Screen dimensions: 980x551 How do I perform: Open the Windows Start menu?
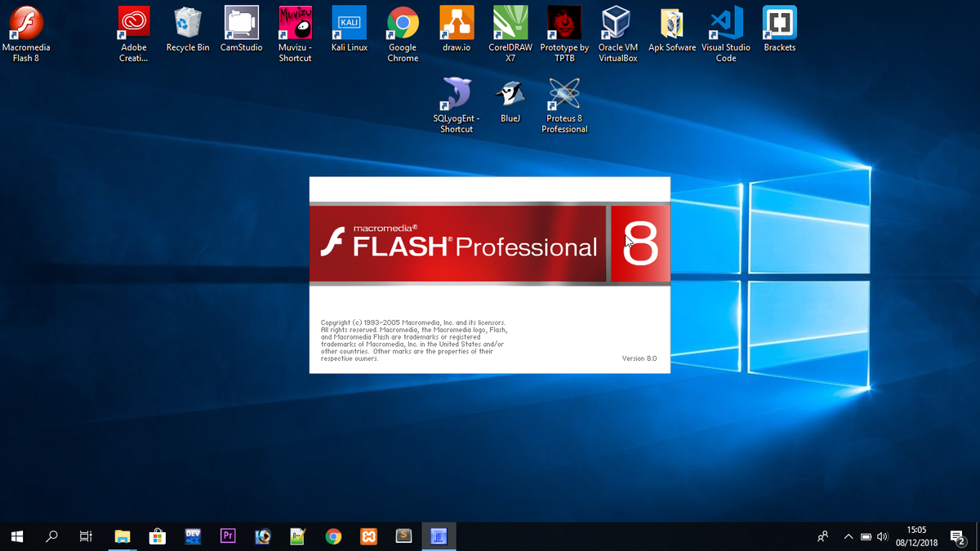(17, 536)
